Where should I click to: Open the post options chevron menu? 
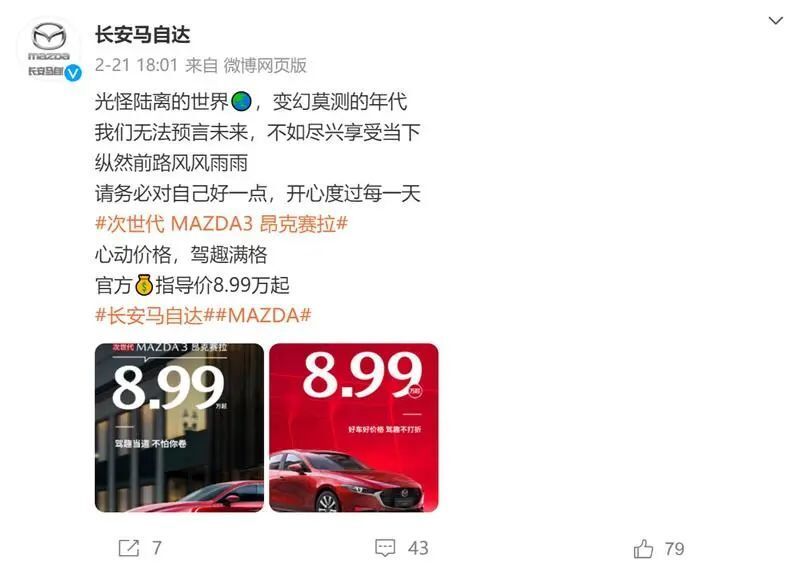coord(775,21)
